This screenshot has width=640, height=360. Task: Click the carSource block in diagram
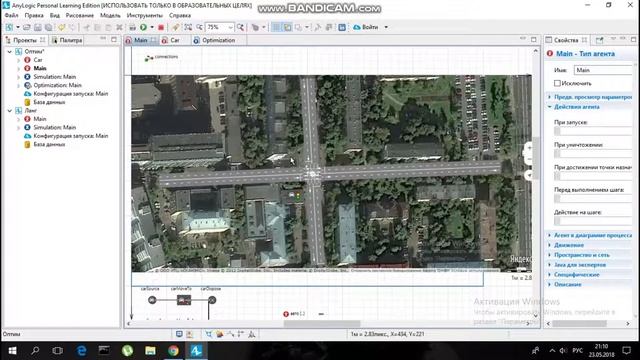[x=152, y=300]
